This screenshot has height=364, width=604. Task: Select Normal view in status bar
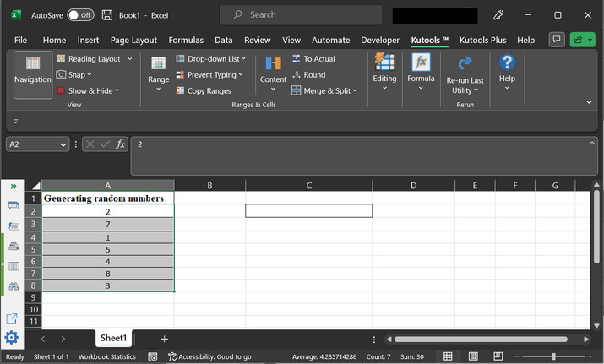click(x=449, y=356)
